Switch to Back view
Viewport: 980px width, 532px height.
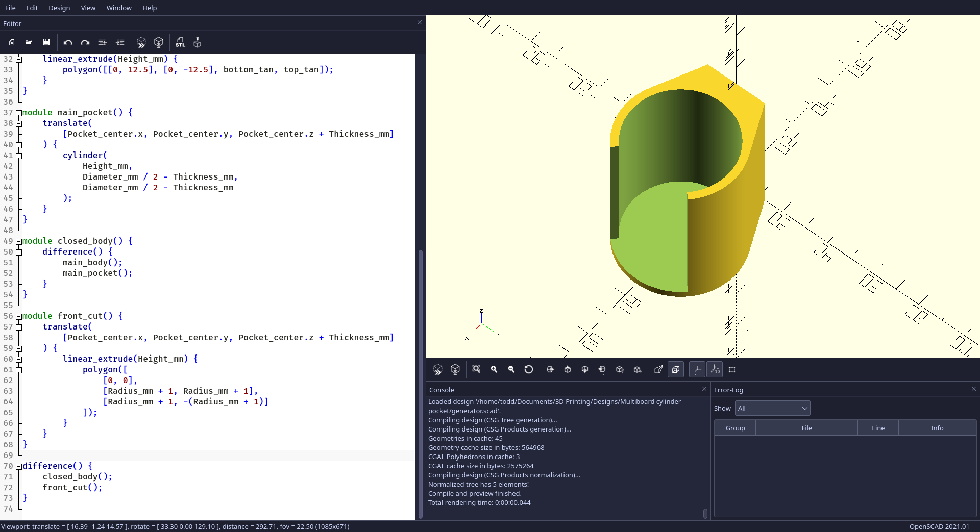(637, 369)
